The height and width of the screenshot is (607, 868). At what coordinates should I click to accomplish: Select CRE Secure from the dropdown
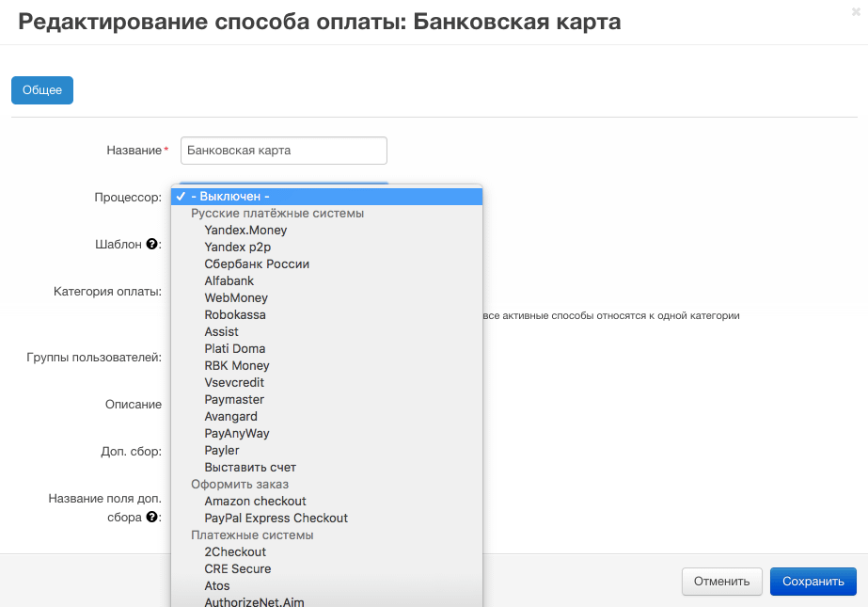[239, 568]
